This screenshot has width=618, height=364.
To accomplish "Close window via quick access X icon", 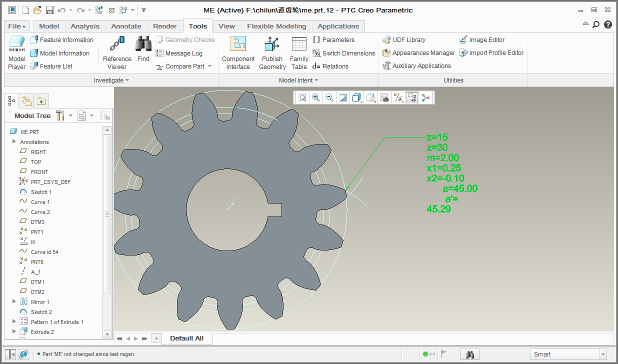I will [111, 10].
